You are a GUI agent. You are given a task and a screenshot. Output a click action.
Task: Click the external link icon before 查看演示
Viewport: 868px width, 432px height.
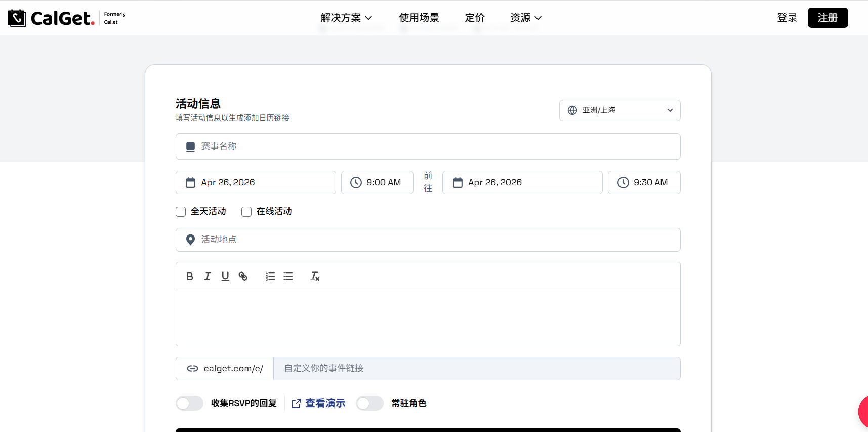pos(297,403)
